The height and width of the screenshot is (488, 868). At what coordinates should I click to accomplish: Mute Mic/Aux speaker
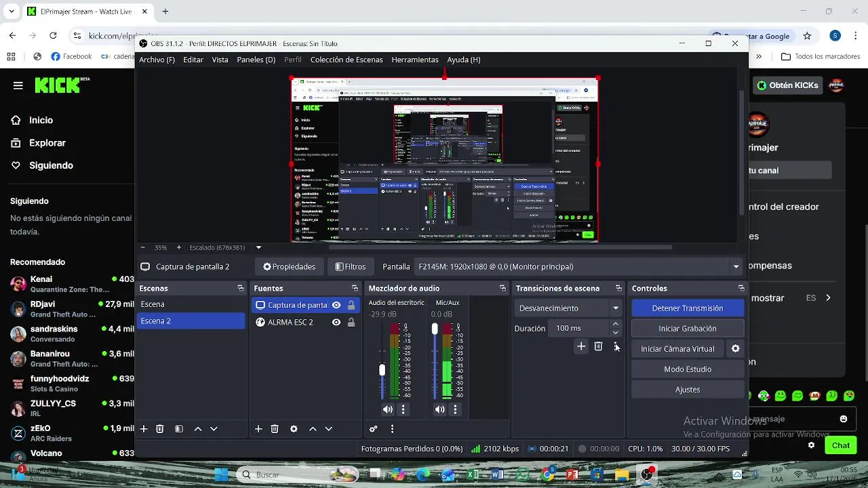[x=440, y=409]
